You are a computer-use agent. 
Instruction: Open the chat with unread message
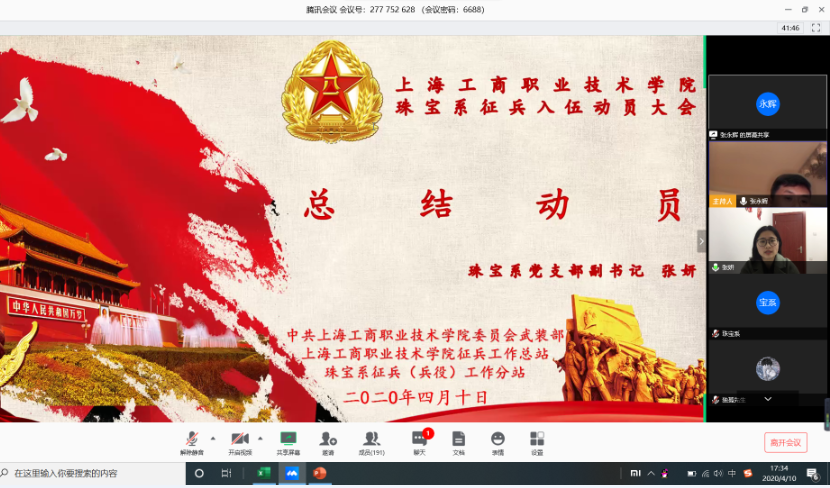click(x=419, y=440)
